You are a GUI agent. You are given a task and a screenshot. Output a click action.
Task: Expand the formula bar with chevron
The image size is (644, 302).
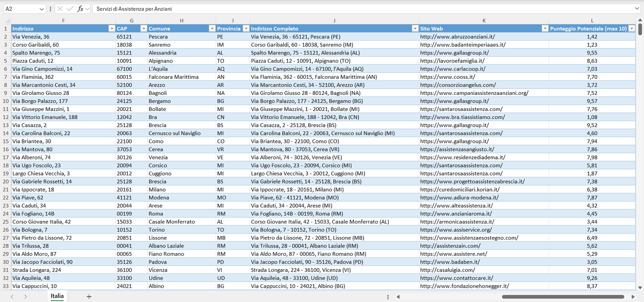637,9
